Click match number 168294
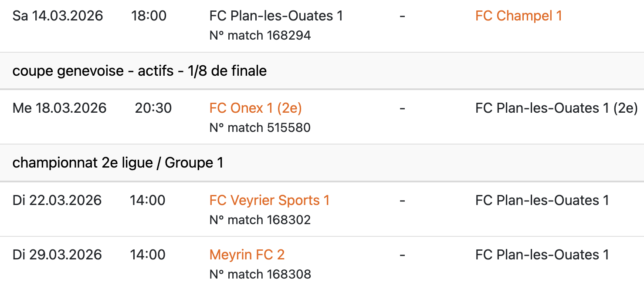 click(260, 35)
